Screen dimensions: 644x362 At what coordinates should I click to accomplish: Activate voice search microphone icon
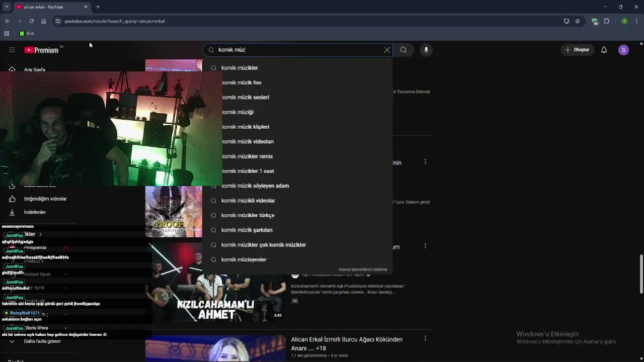426,50
